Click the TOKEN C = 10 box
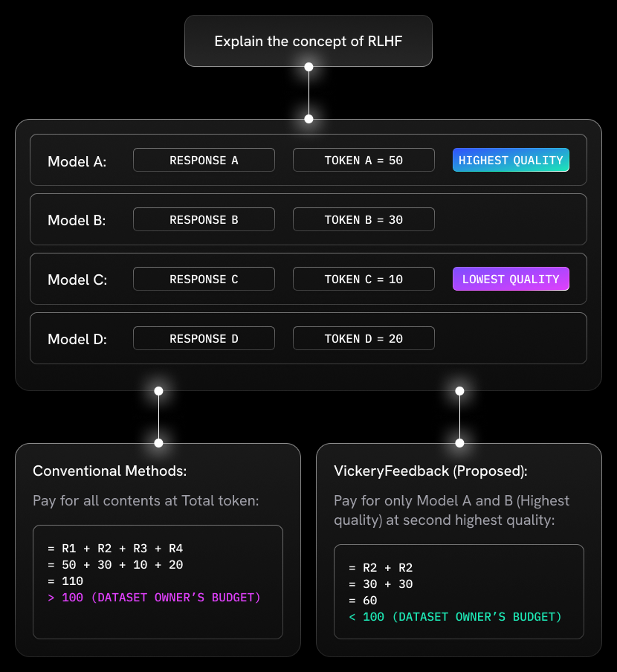This screenshot has height=672, width=617. pyautogui.click(x=364, y=279)
